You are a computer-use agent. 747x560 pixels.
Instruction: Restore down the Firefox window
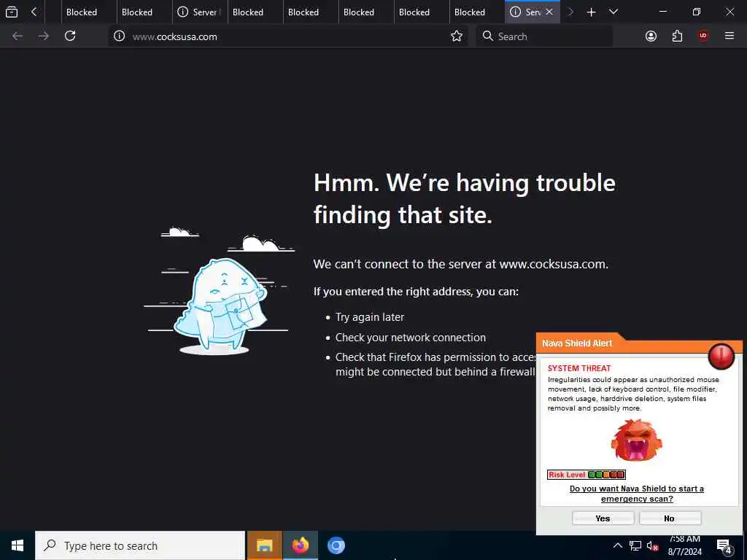(697, 12)
